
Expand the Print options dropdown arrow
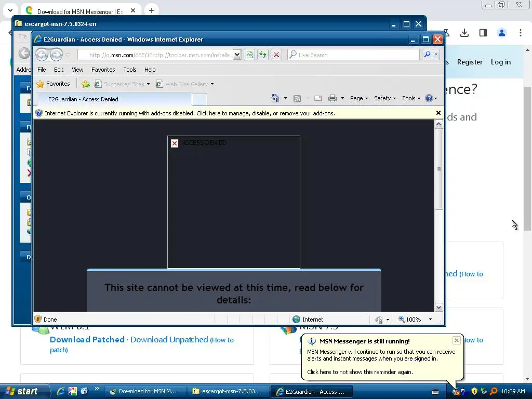pyautogui.click(x=343, y=98)
